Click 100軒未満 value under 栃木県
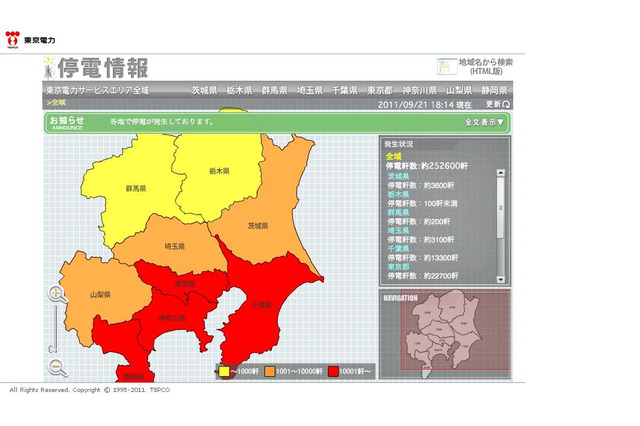The image size is (640, 426). [440, 203]
